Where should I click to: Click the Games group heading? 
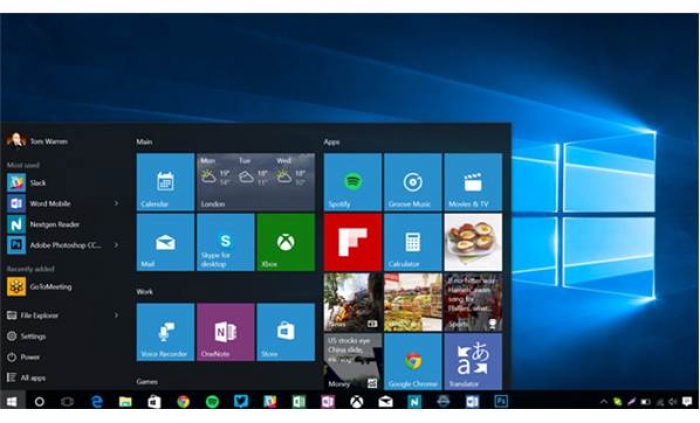point(147,382)
